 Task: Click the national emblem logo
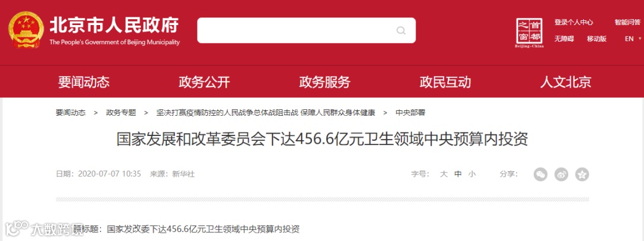pyautogui.click(x=26, y=30)
